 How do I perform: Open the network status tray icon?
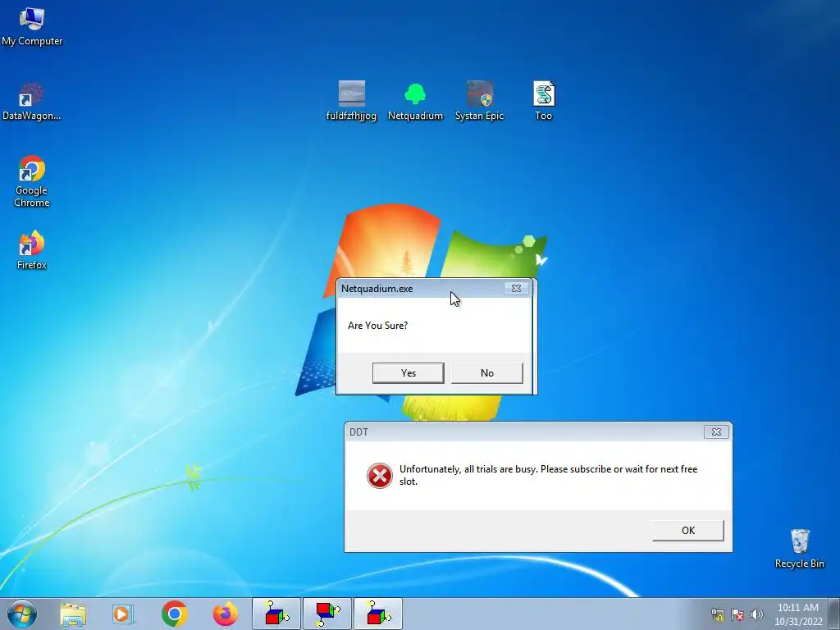click(717, 614)
